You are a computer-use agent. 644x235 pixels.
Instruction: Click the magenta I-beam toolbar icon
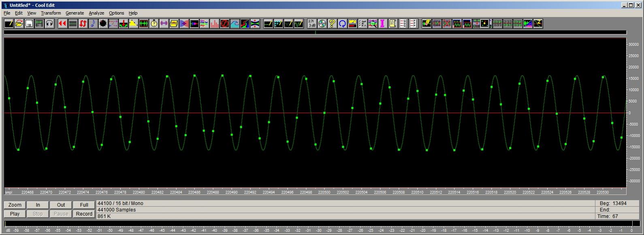[382, 24]
